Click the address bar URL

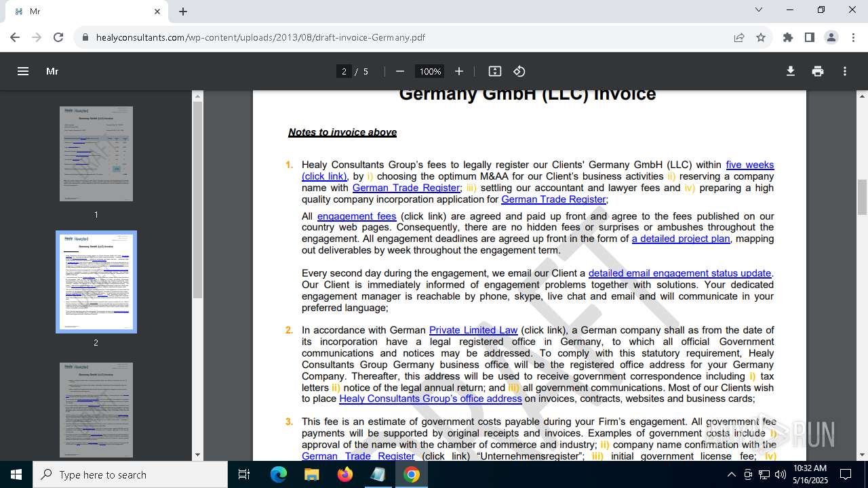coord(260,37)
